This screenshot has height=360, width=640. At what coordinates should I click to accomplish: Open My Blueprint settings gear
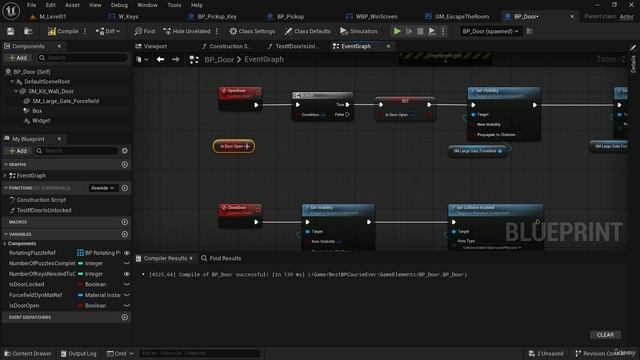pyautogui.click(x=124, y=151)
